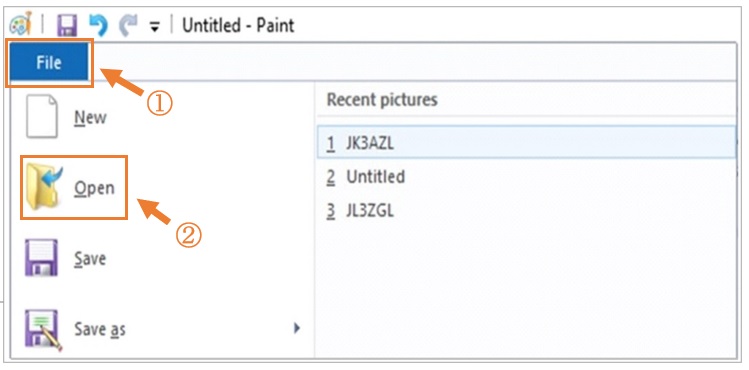The height and width of the screenshot is (370, 749).
Task: Undo the last action with blue arrow
Action: [98, 25]
